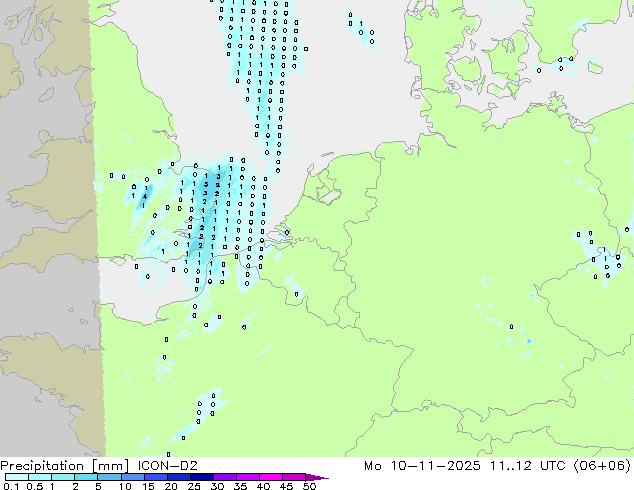Screen dimensions: 634x490
Task: Click the 0.1–0.5 mm legend color swatch
Action: tap(17, 477)
